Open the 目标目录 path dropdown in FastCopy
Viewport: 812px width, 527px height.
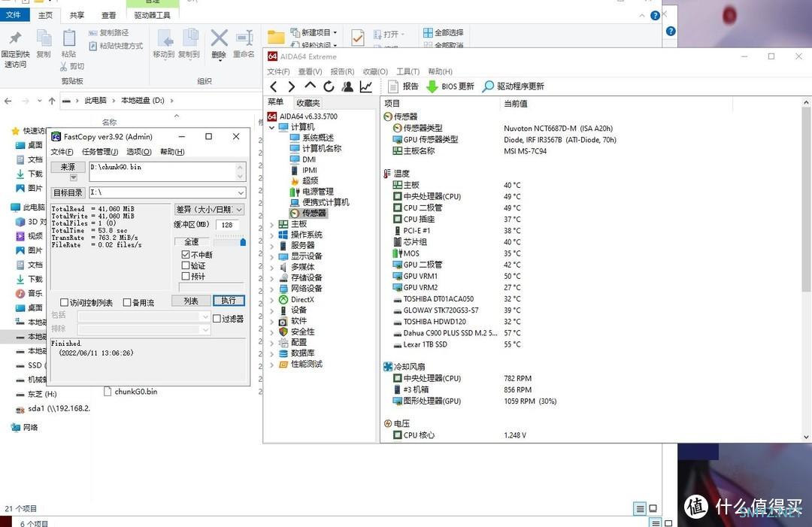(241, 192)
